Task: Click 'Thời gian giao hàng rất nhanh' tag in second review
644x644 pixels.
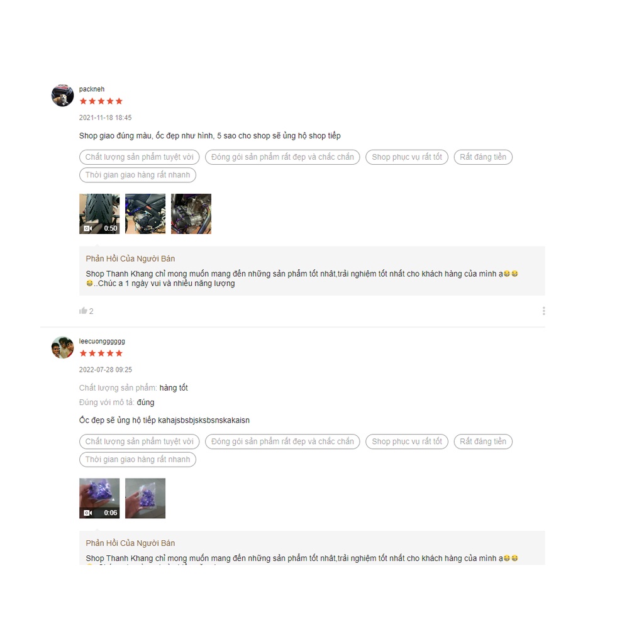Action: coord(138,460)
